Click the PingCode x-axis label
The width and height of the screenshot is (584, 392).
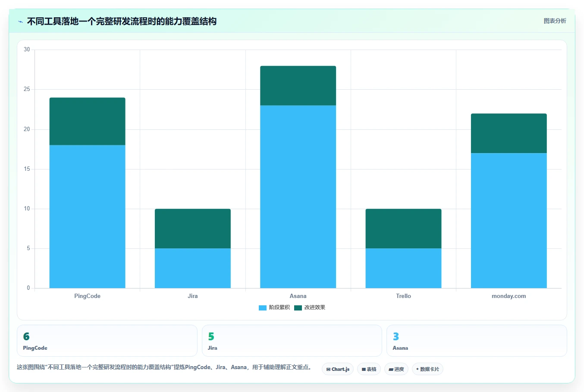88,296
